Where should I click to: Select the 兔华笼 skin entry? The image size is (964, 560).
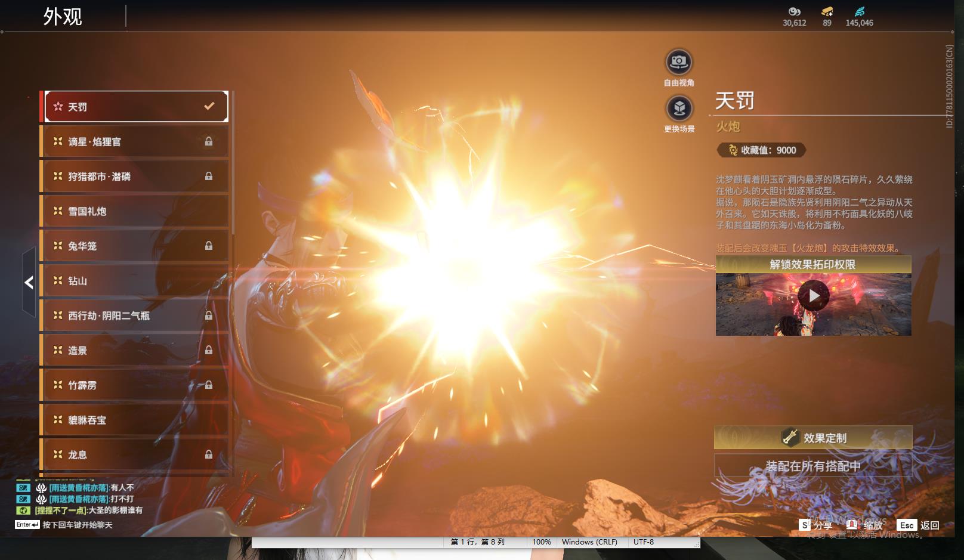136,246
